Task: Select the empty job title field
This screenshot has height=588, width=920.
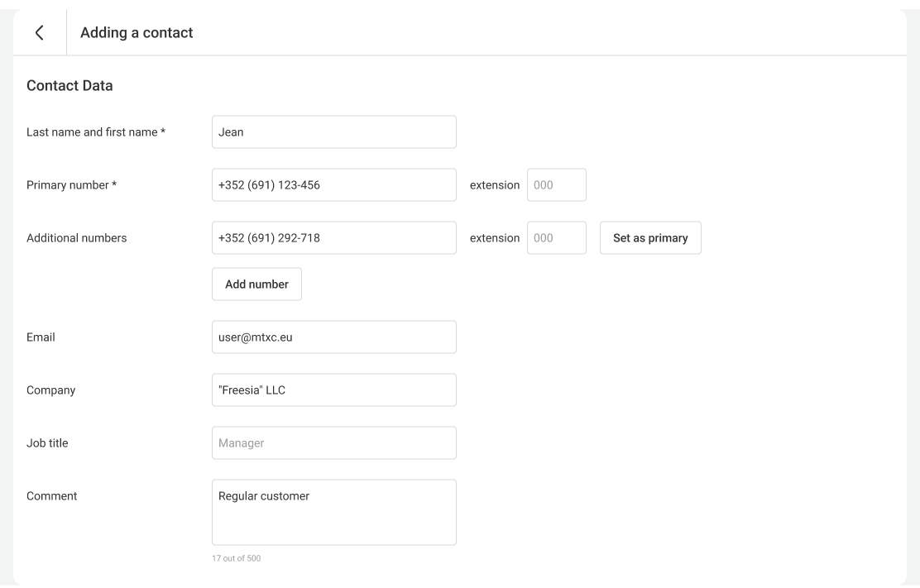Action: 333,443
